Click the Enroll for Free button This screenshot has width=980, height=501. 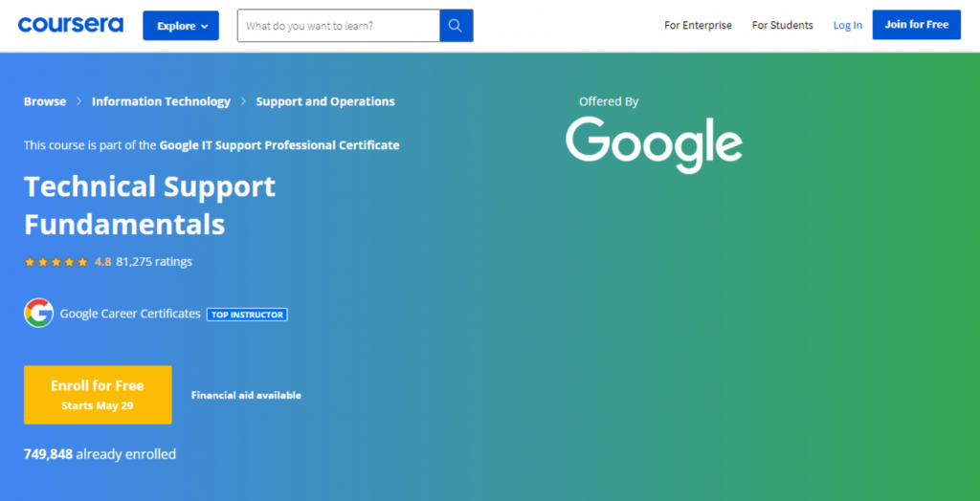tap(98, 394)
